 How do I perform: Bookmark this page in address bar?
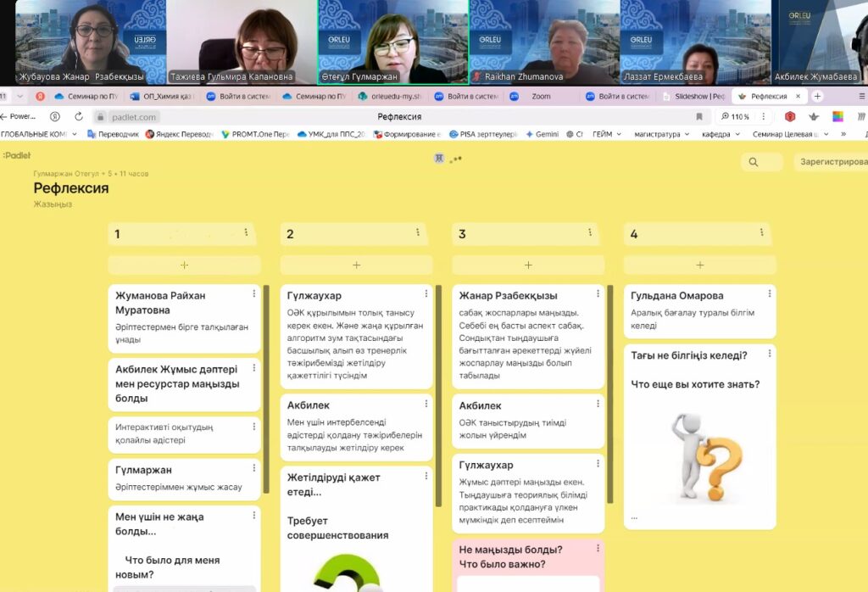click(699, 116)
